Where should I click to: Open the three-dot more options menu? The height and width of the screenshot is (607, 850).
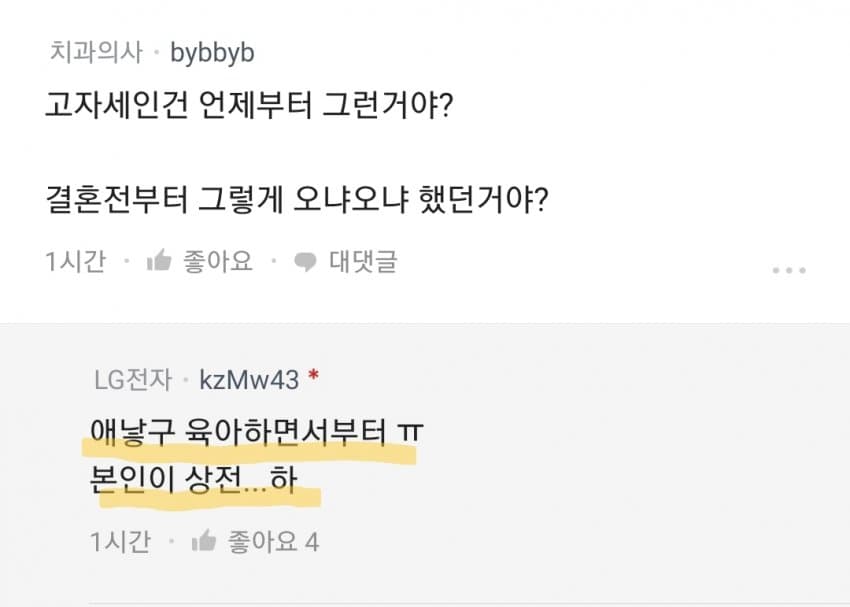coord(788,270)
